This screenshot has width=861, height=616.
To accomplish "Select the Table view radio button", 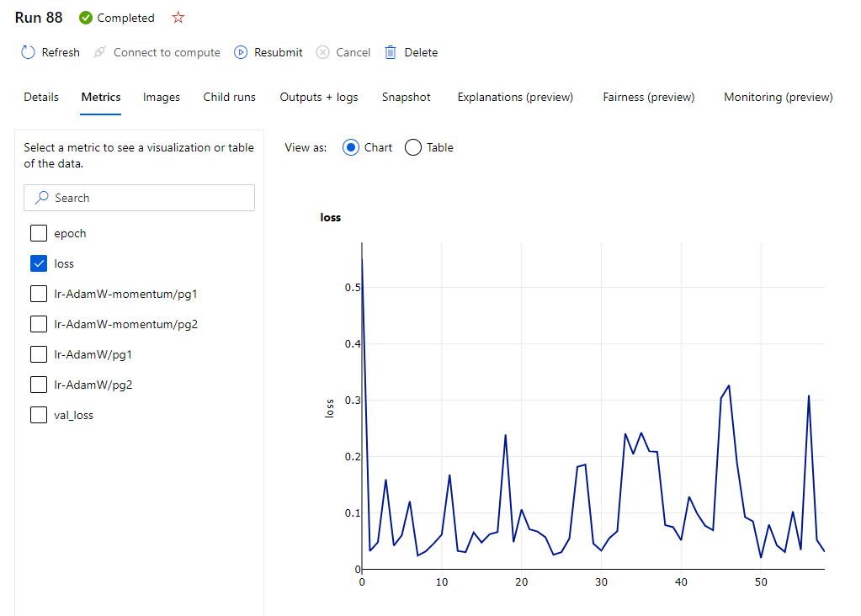I will tap(413, 147).
